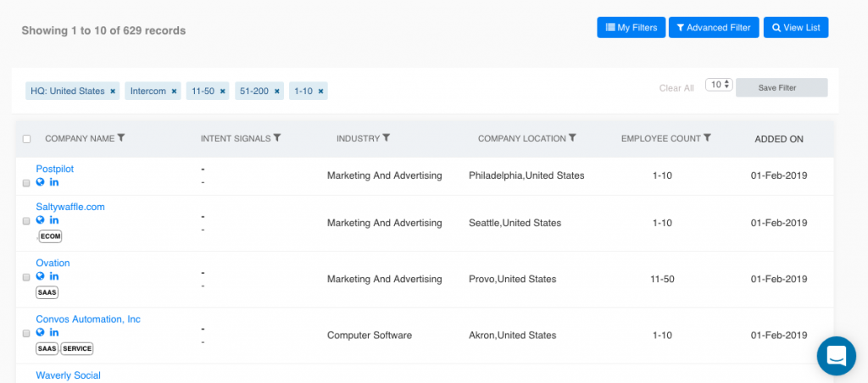Open Ovation LinkedIn icon
The width and height of the screenshot is (868, 383).
click(54, 276)
